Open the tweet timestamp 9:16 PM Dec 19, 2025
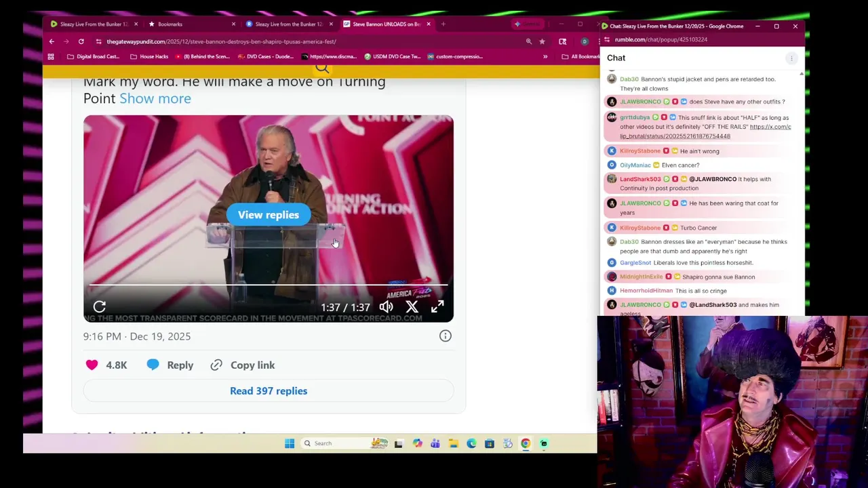 [137, 336]
